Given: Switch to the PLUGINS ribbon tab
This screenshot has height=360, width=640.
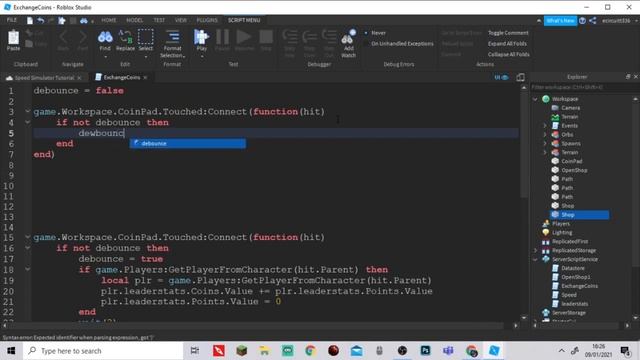Looking at the screenshot, I should 207,20.
